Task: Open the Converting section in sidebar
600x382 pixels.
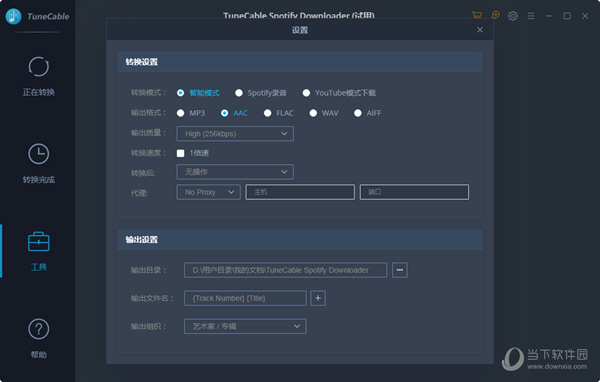Action: 39,77
